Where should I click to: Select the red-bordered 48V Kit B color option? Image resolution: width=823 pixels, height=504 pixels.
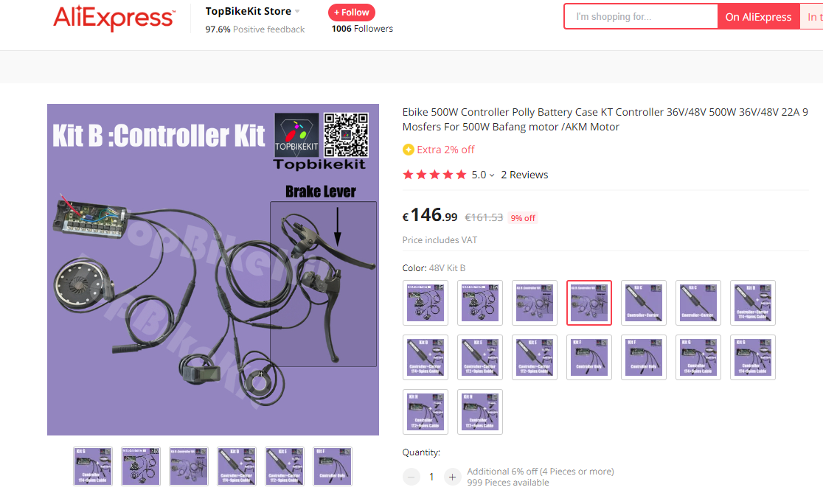(x=589, y=303)
